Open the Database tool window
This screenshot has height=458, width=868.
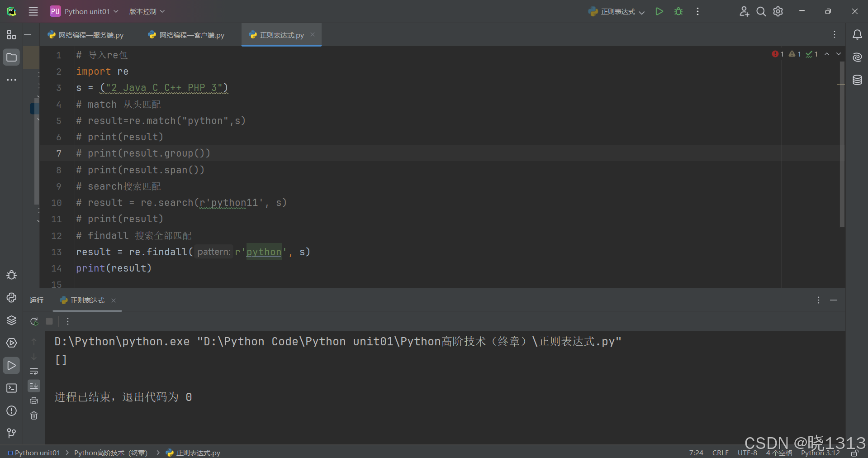(x=857, y=80)
